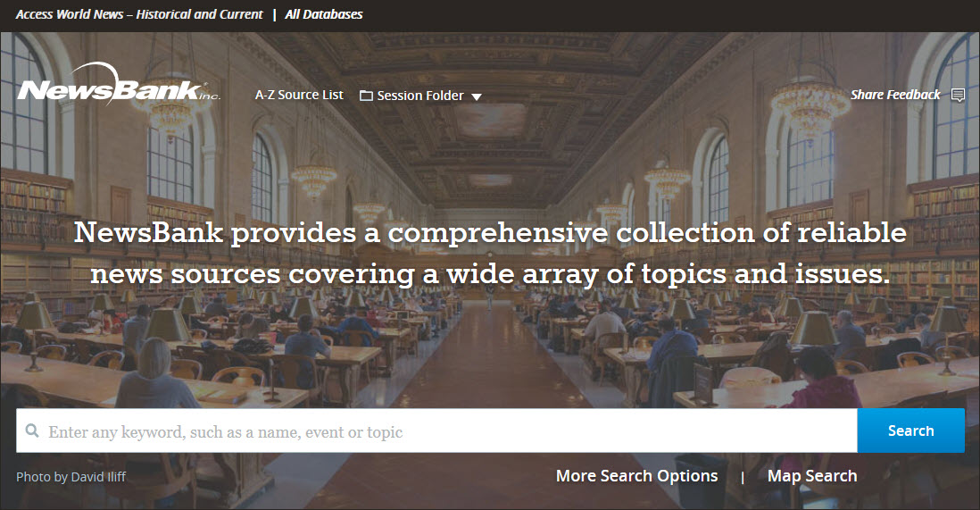Open the A-Z Source List
This screenshot has height=510, width=980.
pos(299,95)
